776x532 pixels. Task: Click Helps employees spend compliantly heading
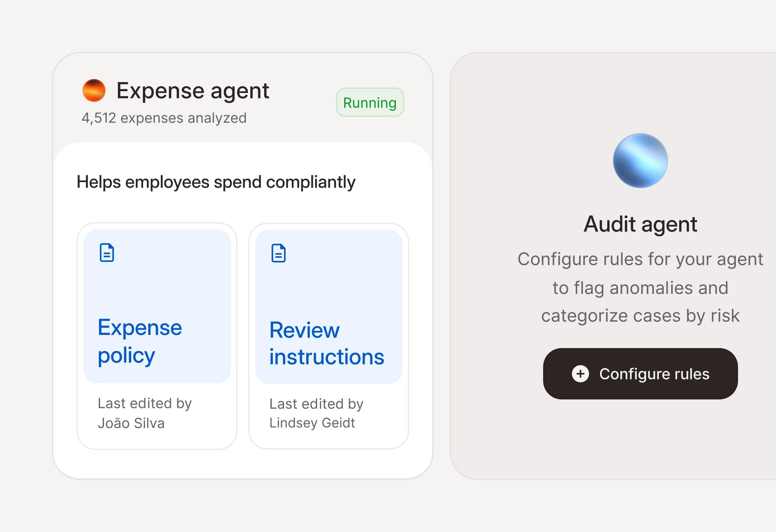coord(216,182)
